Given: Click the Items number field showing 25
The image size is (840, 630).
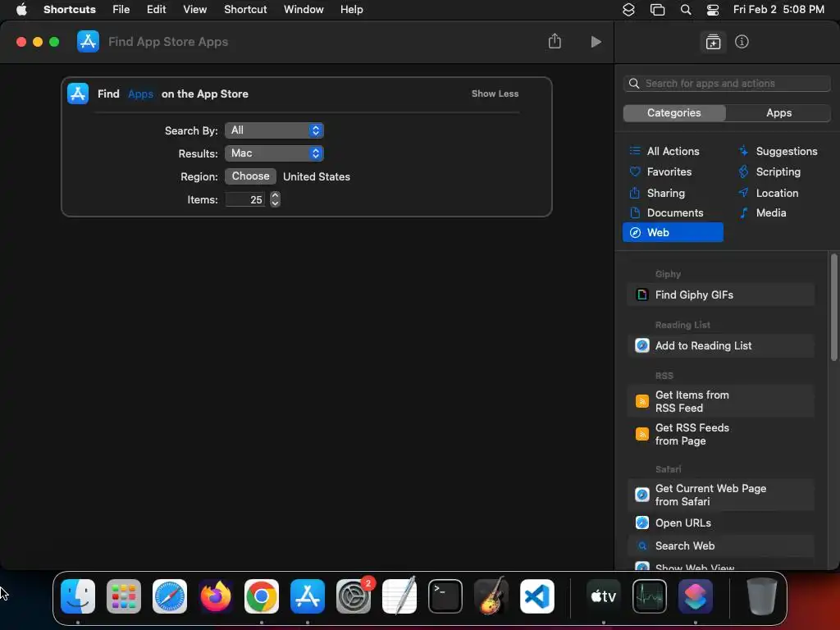Looking at the screenshot, I should (x=244, y=200).
